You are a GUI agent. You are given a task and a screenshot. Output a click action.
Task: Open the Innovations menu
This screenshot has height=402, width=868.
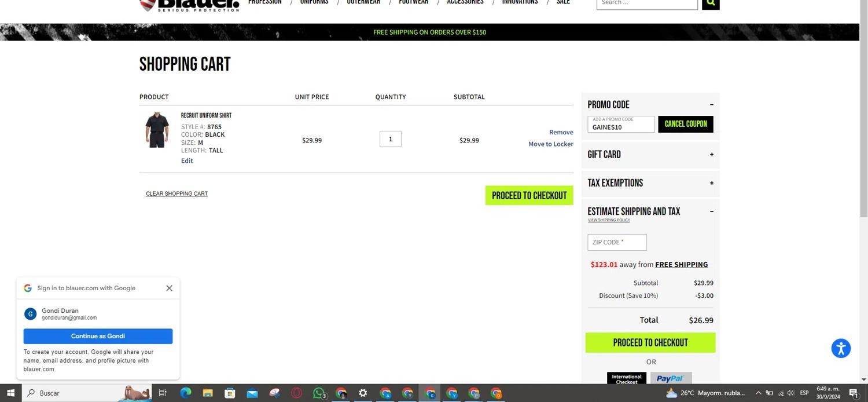(520, 2)
